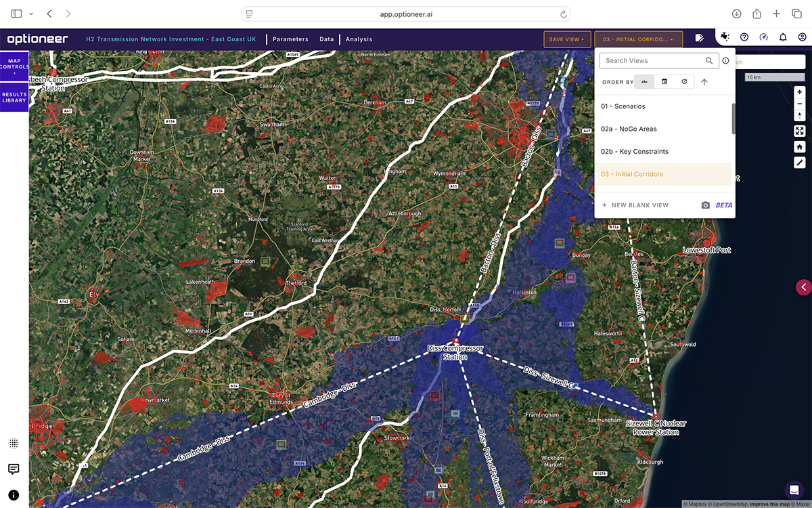Screen dimensions: 812x508
Task: Collapse the 03 - Initial Corridors views dropdown
Action: (639, 39)
